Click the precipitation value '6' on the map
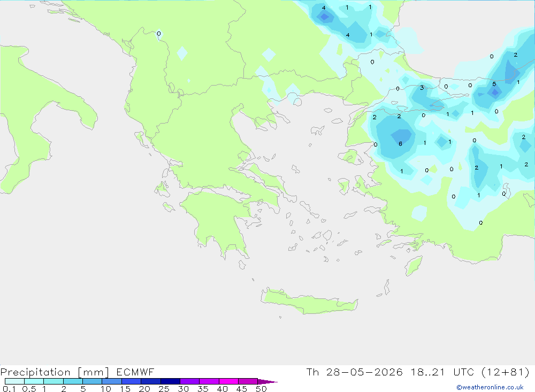This screenshot has height=392, width=535. click(x=400, y=144)
